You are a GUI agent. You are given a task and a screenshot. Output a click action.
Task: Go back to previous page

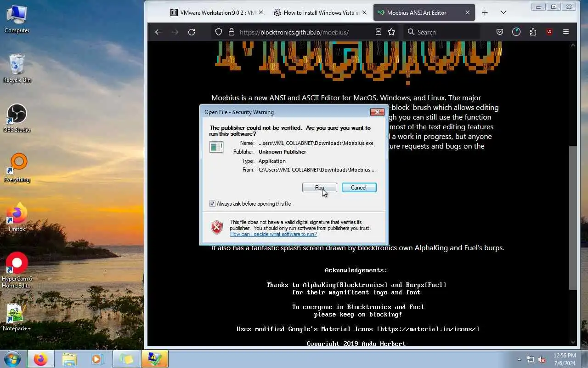(158, 32)
